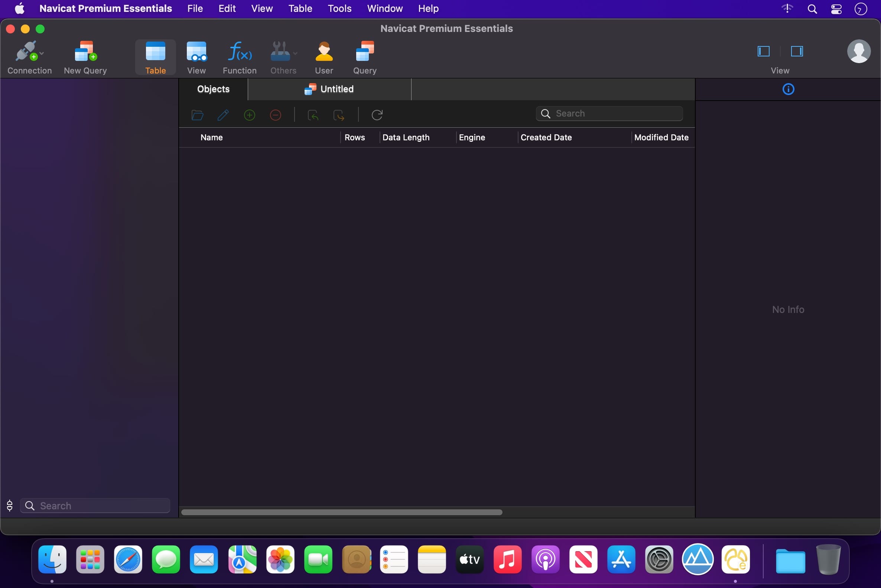Select the User toolbar icon
Image resolution: width=881 pixels, height=588 pixels.
point(324,51)
